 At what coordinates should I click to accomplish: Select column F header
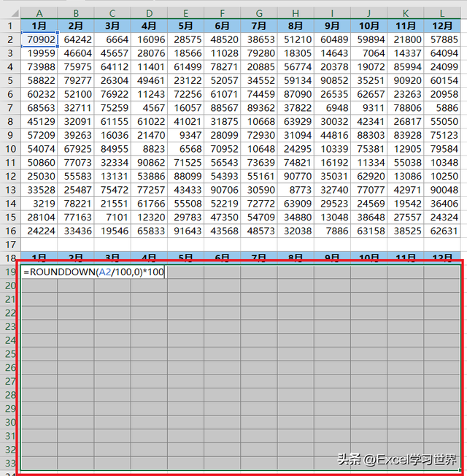click(223, 12)
